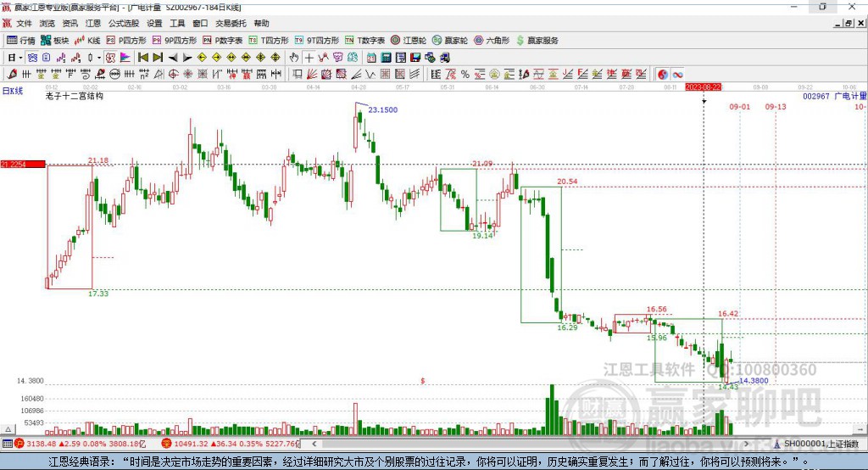This screenshot has width=868, height=470.
Task: Open the 交易委托 menu
Action: (231, 23)
